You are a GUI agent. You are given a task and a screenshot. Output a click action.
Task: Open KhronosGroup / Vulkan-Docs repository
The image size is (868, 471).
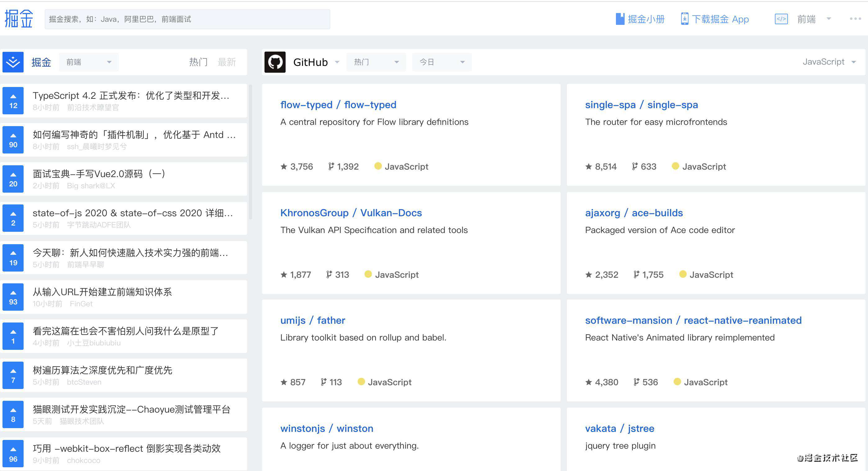(x=351, y=213)
